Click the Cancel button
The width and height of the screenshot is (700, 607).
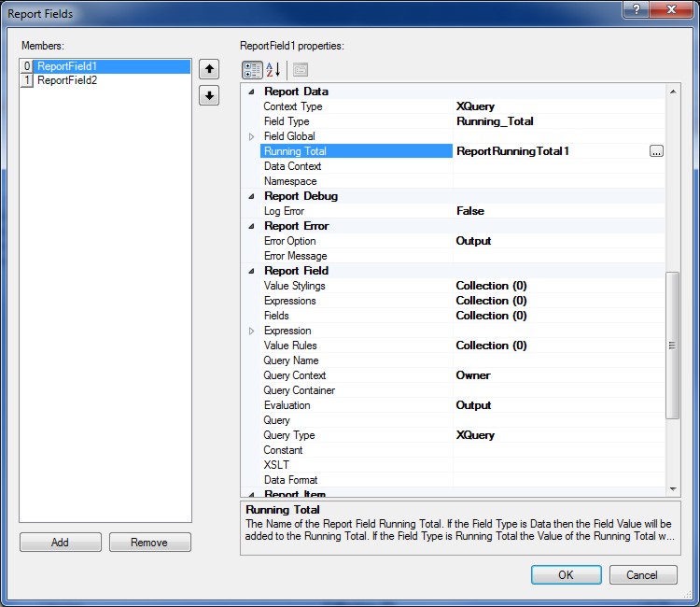(x=643, y=574)
